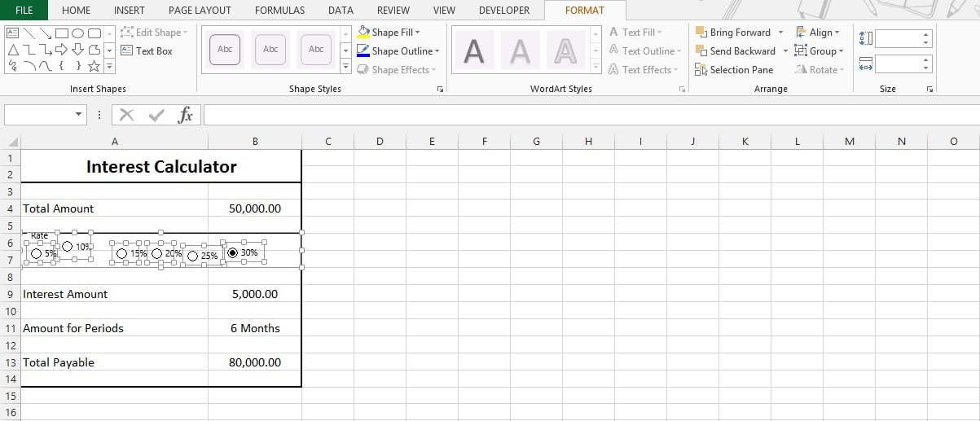980x421 pixels.
Task: Click Send Backward button
Action: tap(735, 51)
